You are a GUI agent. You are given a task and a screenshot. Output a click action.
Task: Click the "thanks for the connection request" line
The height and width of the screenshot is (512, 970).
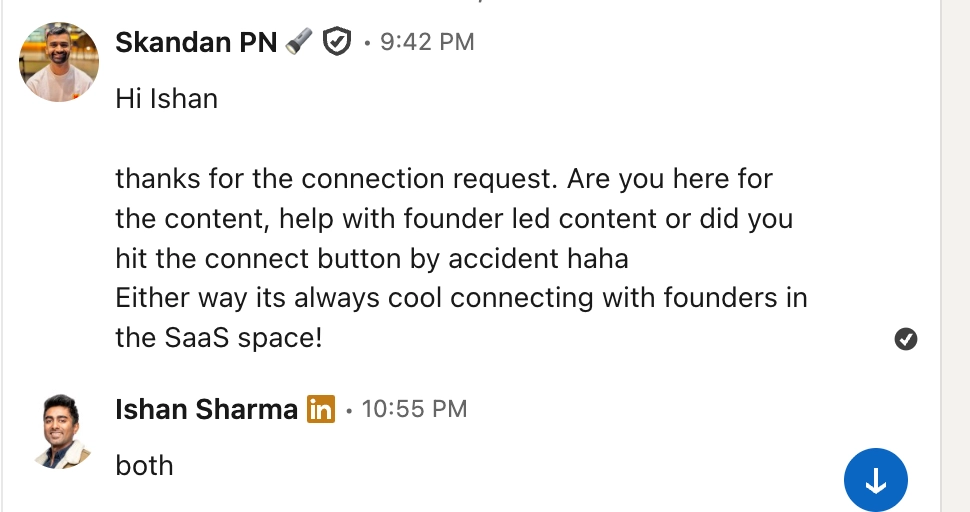coord(444,179)
